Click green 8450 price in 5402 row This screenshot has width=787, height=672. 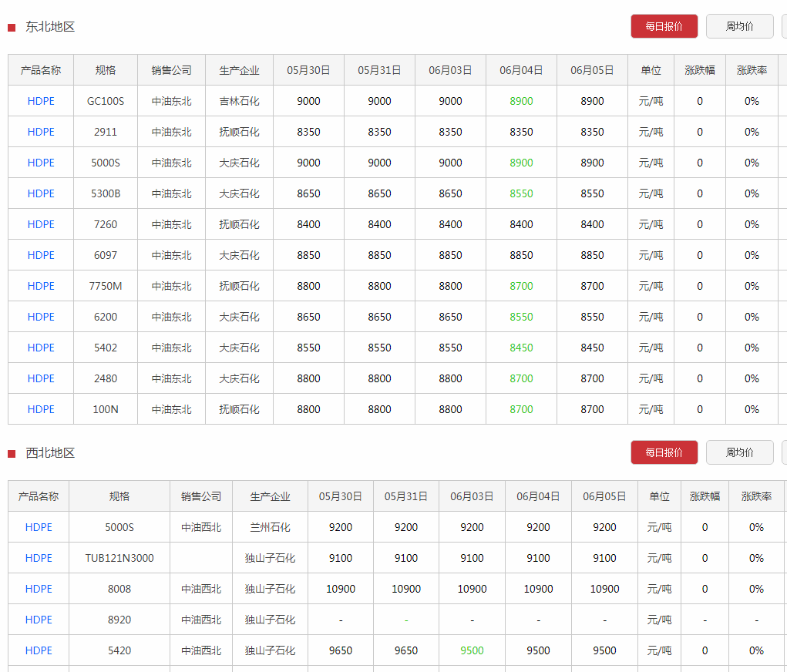pos(521,348)
